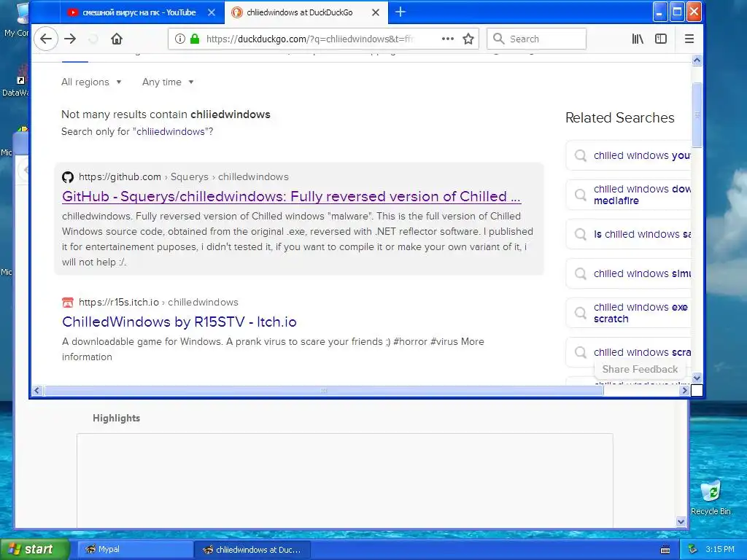Switch to Mypal taskbar button
The image size is (747, 560).
point(134,550)
